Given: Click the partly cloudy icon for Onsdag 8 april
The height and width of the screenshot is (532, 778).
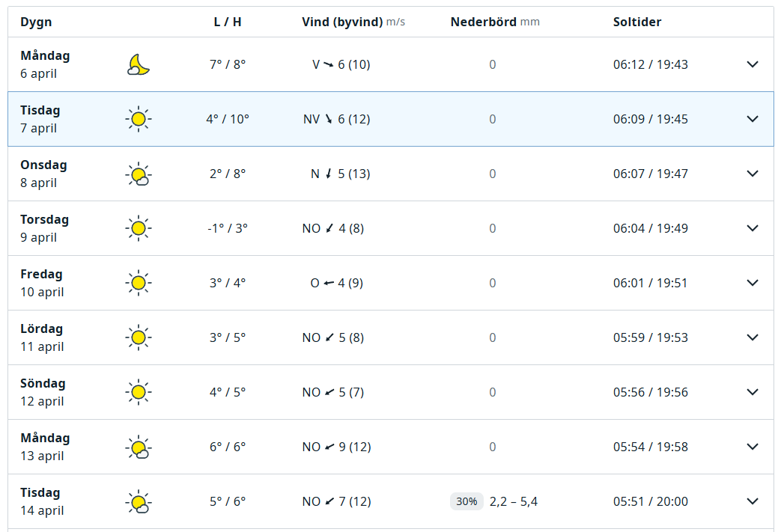Looking at the screenshot, I should pos(138,174).
